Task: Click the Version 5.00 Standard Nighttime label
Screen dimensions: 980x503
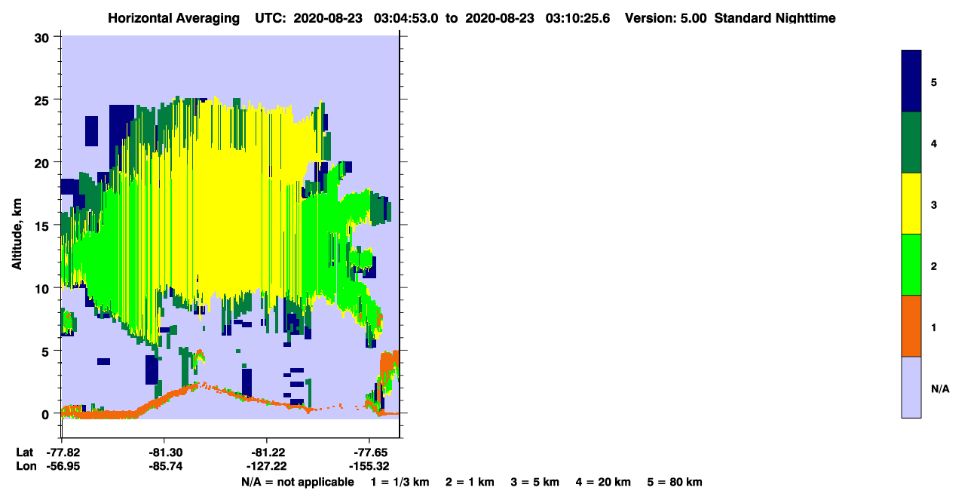Action: (x=730, y=18)
